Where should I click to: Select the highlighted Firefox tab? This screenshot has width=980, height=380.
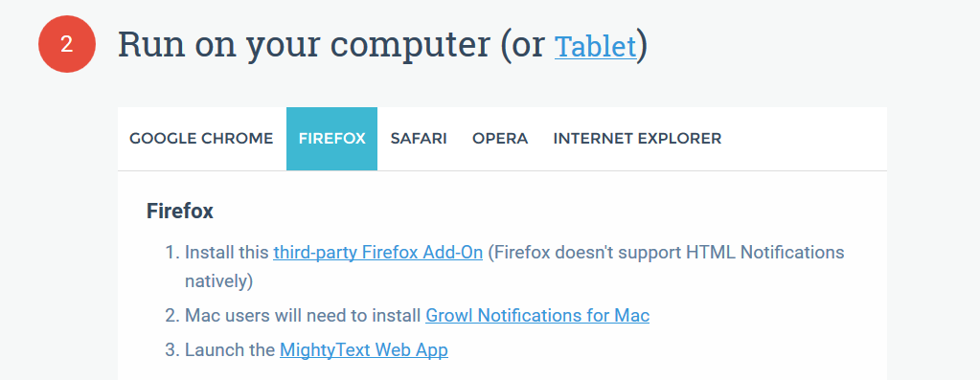[x=331, y=139]
